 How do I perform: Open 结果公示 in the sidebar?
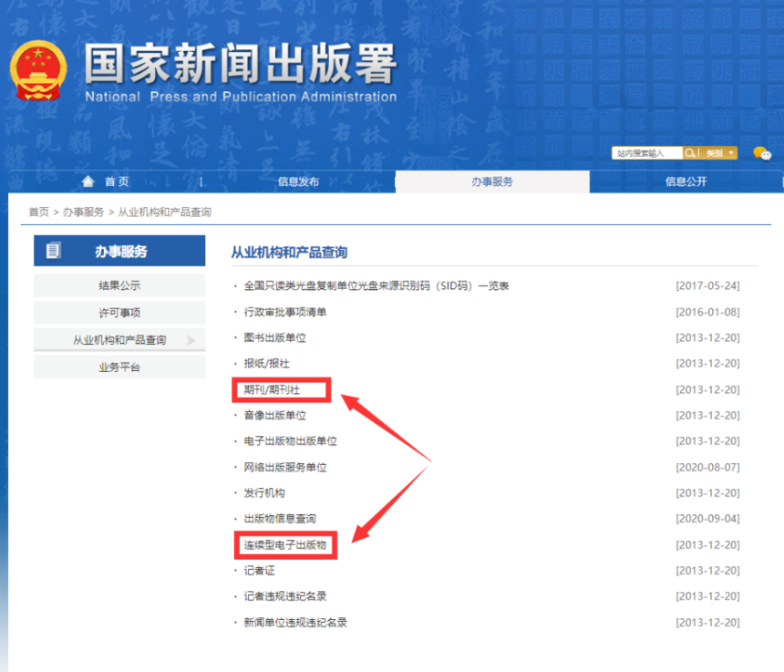[x=119, y=285]
